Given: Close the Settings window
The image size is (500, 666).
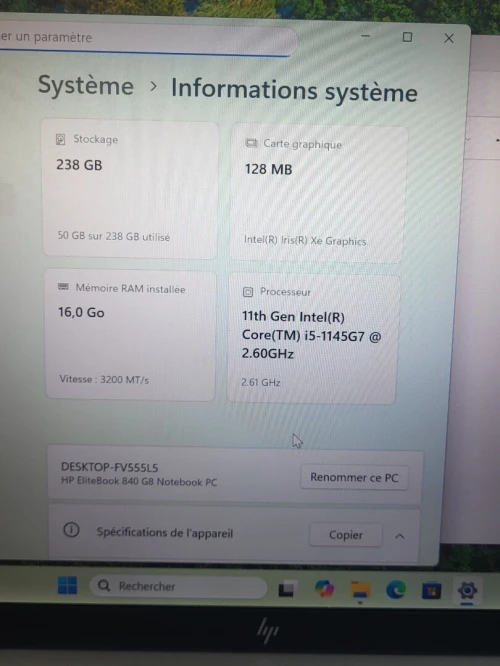Looking at the screenshot, I should (449, 39).
